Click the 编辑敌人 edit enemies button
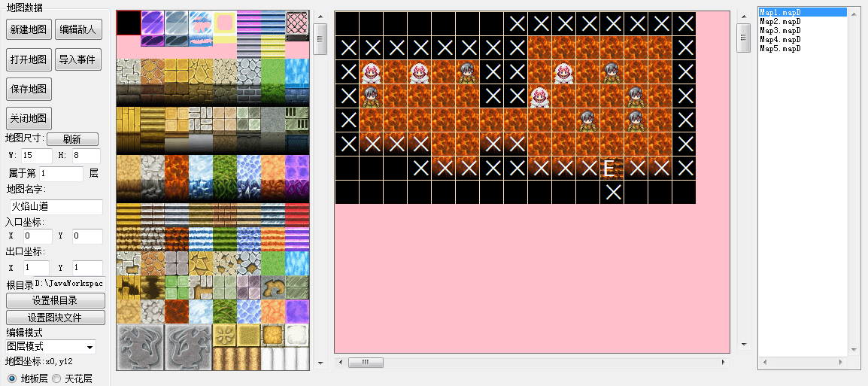868x386 pixels. click(77, 29)
